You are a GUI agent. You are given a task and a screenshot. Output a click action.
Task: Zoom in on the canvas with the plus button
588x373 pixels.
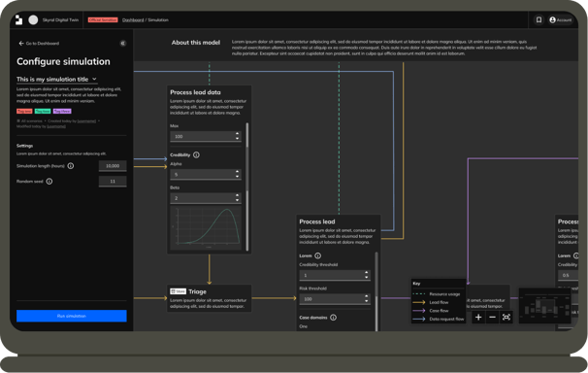(478, 318)
